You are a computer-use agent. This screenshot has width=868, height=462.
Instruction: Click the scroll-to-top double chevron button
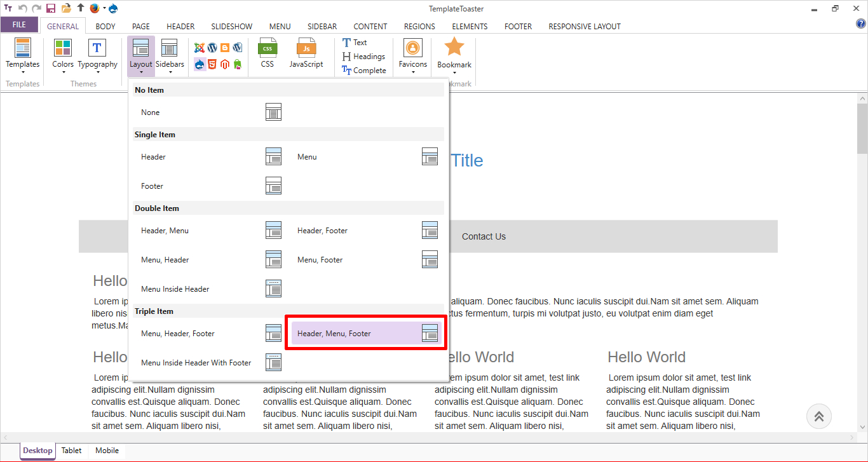819,416
